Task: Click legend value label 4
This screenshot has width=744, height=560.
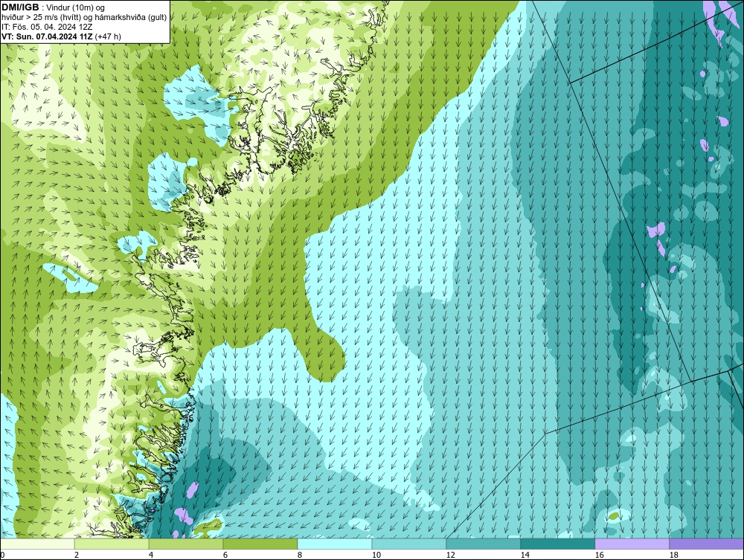Action: 151,555
